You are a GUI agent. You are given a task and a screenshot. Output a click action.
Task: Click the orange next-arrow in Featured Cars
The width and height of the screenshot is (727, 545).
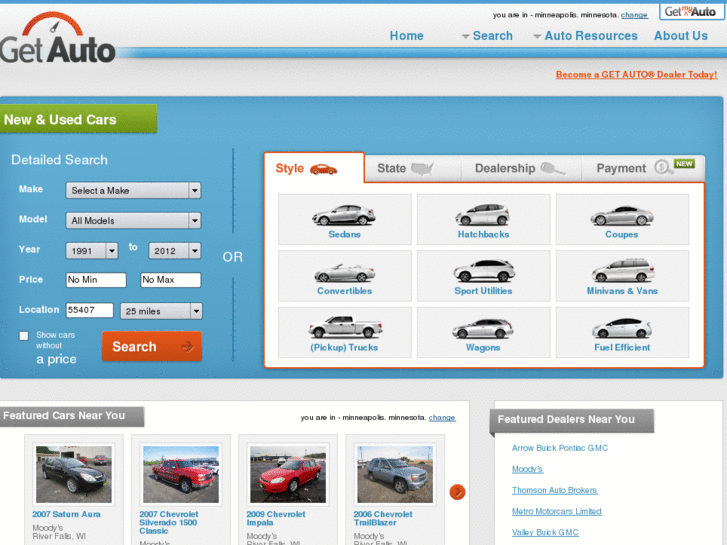[457, 492]
